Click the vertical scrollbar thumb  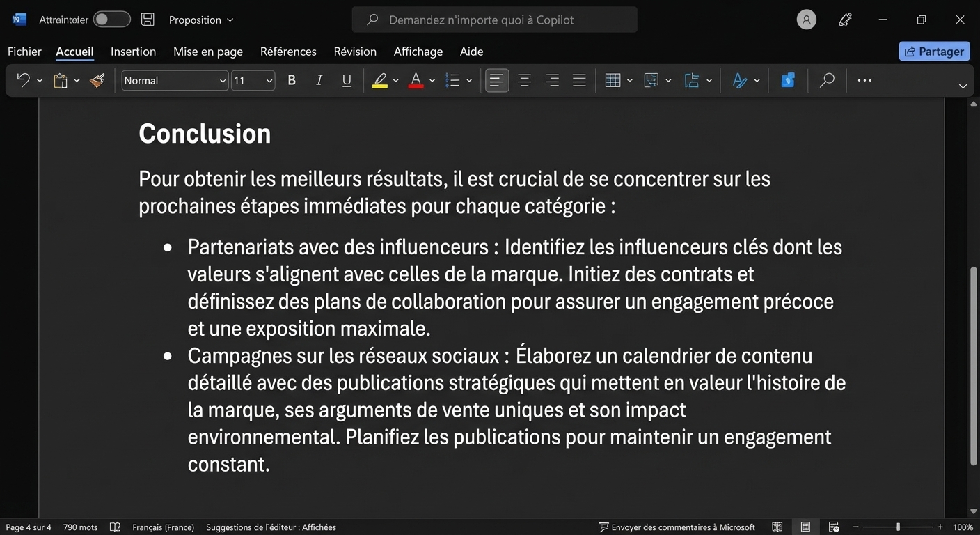(973, 366)
